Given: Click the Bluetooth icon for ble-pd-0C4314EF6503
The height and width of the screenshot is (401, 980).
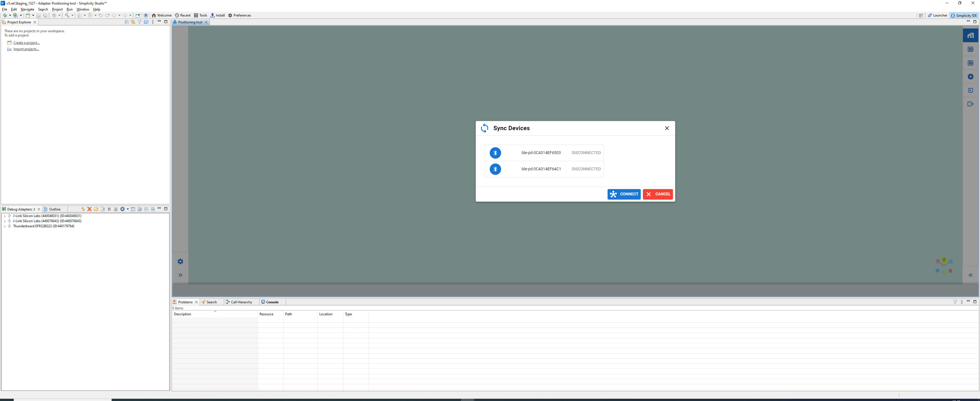Looking at the screenshot, I should click(495, 153).
